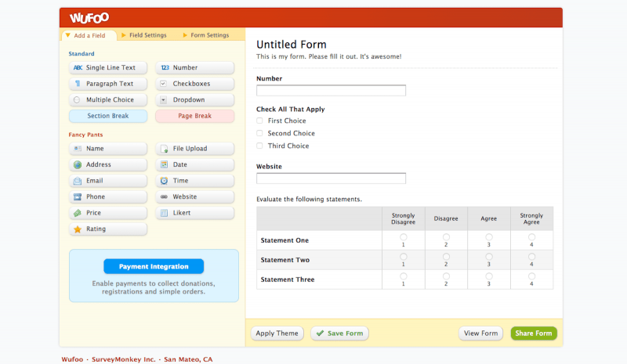This screenshot has width=627, height=364.
Task: Click the Checkboxes field icon
Action: pos(163,84)
